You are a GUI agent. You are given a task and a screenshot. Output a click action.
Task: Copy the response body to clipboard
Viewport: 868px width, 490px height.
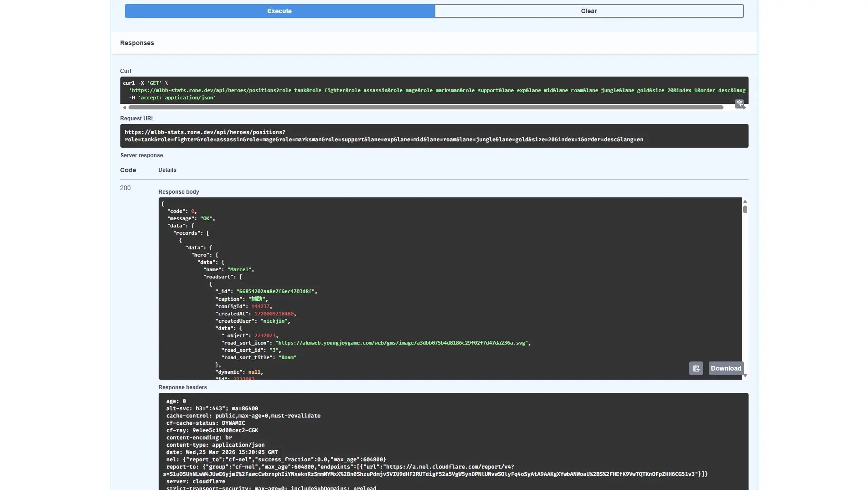coord(696,368)
